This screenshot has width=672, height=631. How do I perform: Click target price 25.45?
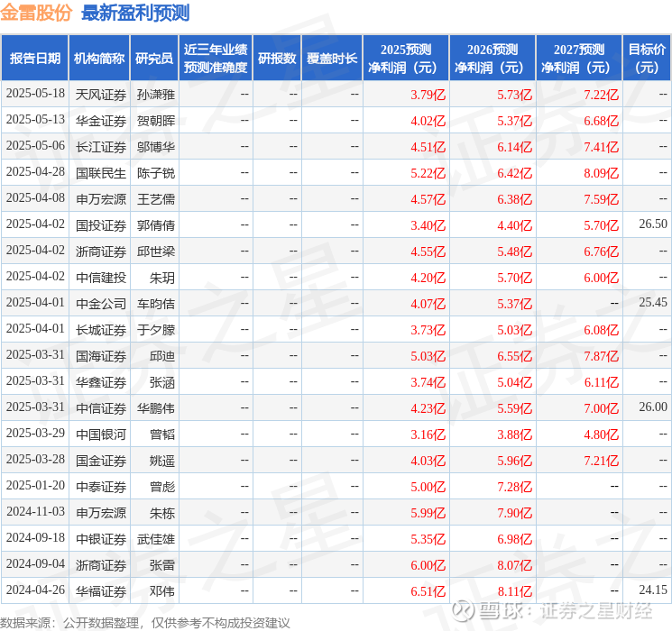click(653, 303)
